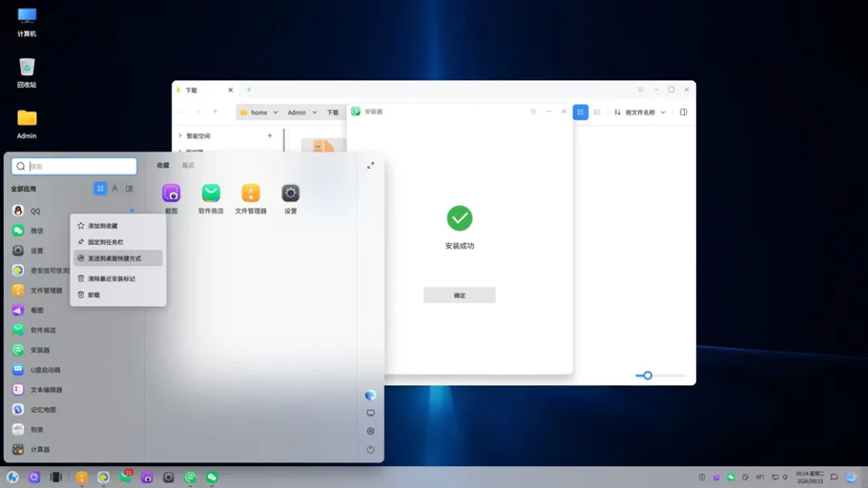The width and height of the screenshot is (868, 488).
Task: Click the computer icon in start menu sidebar
Action: click(371, 413)
